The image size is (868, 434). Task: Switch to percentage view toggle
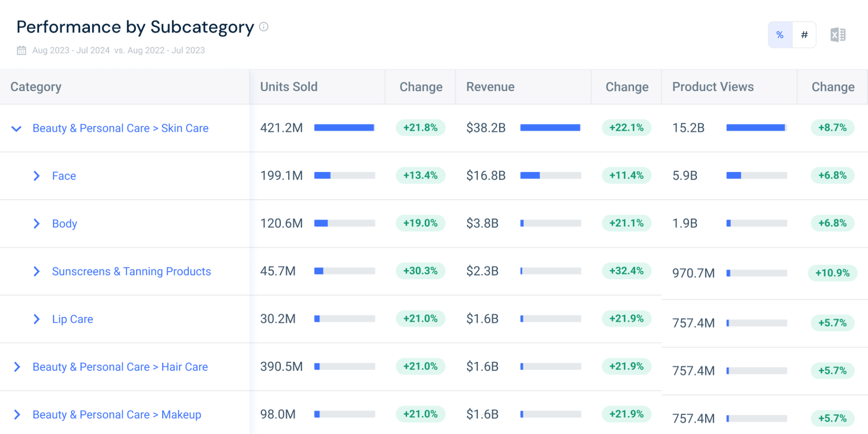780,35
